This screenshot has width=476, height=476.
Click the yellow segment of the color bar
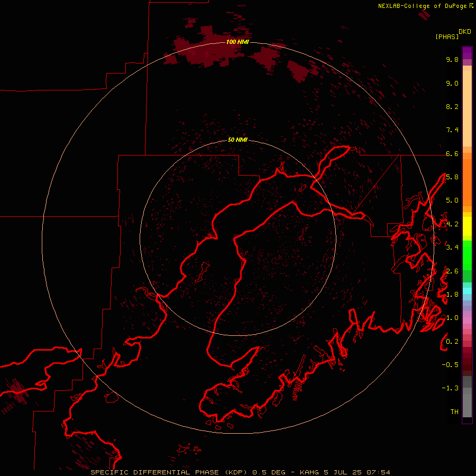point(467,226)
